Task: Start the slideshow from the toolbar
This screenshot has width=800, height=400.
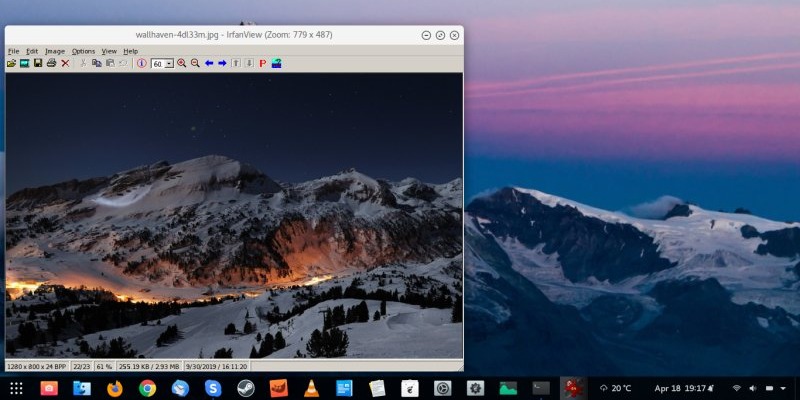Action: (x=24, y=63)
